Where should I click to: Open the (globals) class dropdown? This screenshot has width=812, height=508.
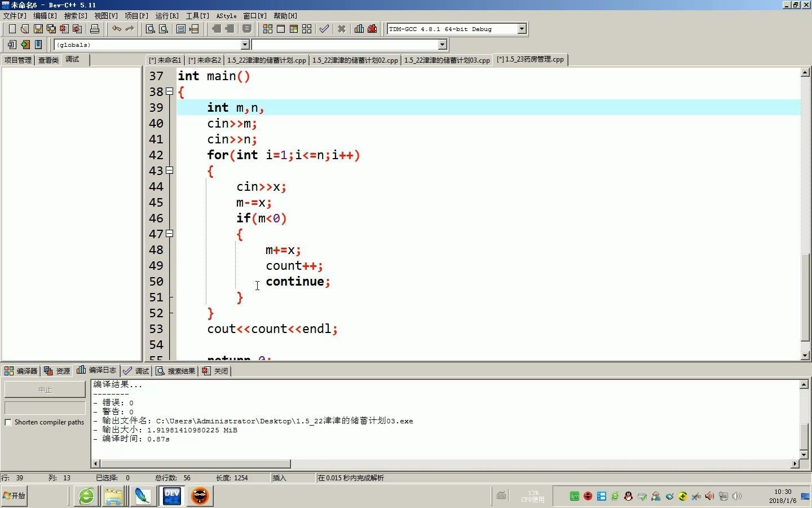pos(245,45)
